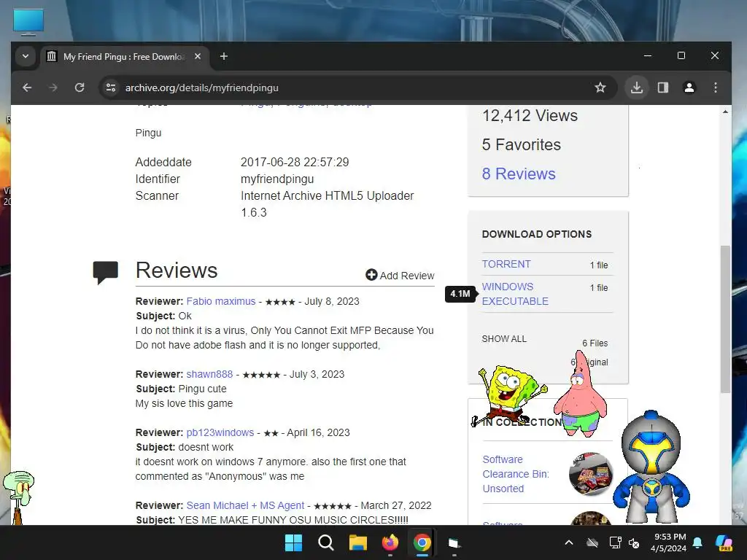Open a new tab with plus button

[x=223, y=56]
